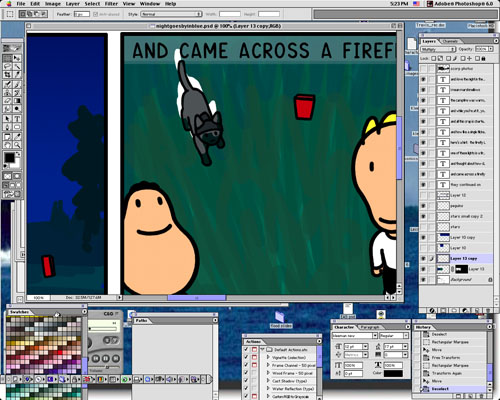Click the foreground color swatch in toolbox
The width and height of the screenshot is (500, 400).
(x=9, y=157)
